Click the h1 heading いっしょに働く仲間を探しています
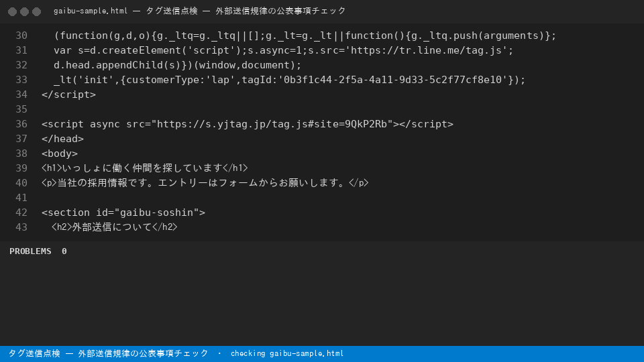Image resolution: width=644 pixels, height=362 pixels. point(142,168)
